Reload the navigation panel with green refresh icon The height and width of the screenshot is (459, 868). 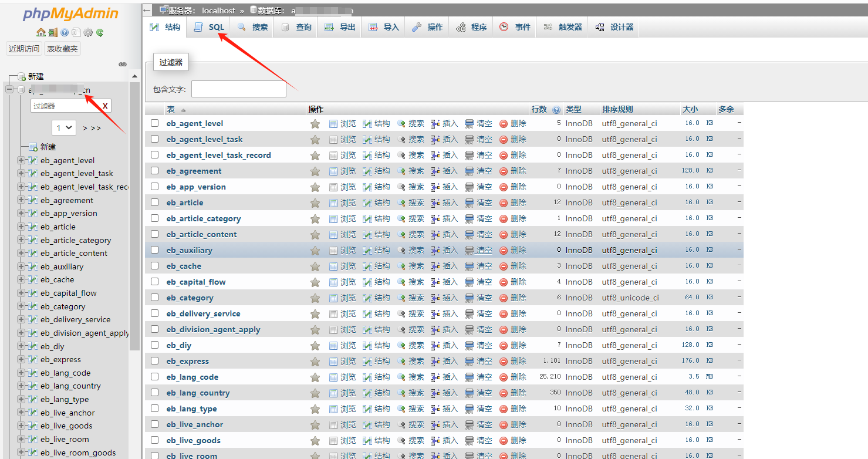point(100,33)
